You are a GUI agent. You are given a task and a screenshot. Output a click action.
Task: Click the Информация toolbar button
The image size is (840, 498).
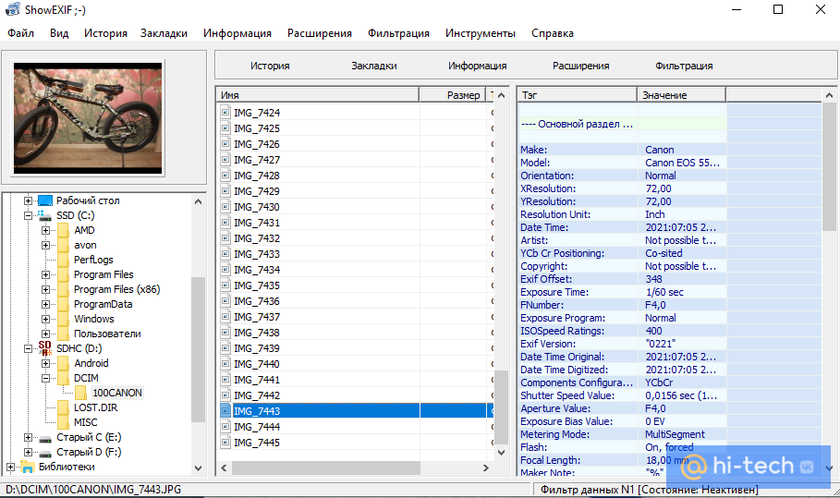tap(477, 66)
